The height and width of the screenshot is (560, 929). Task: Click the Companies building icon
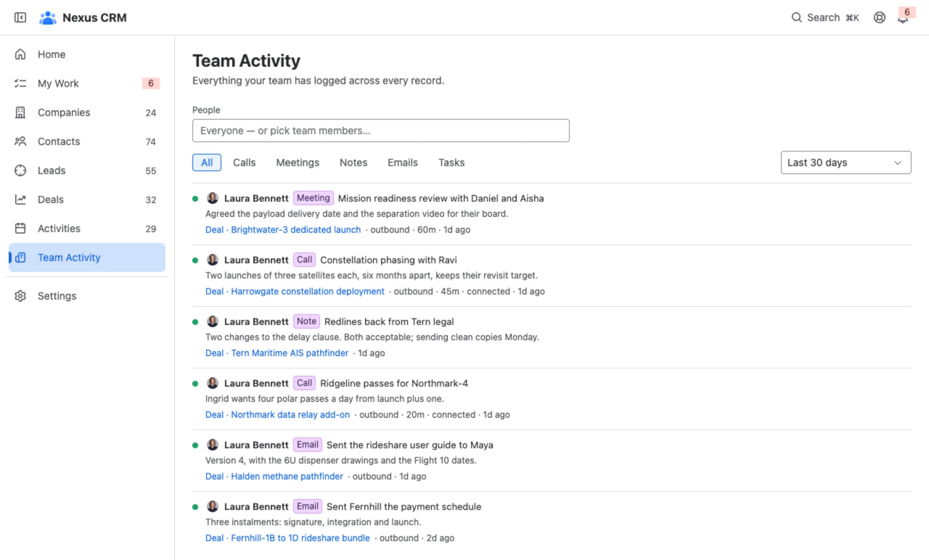coord(20,112)
